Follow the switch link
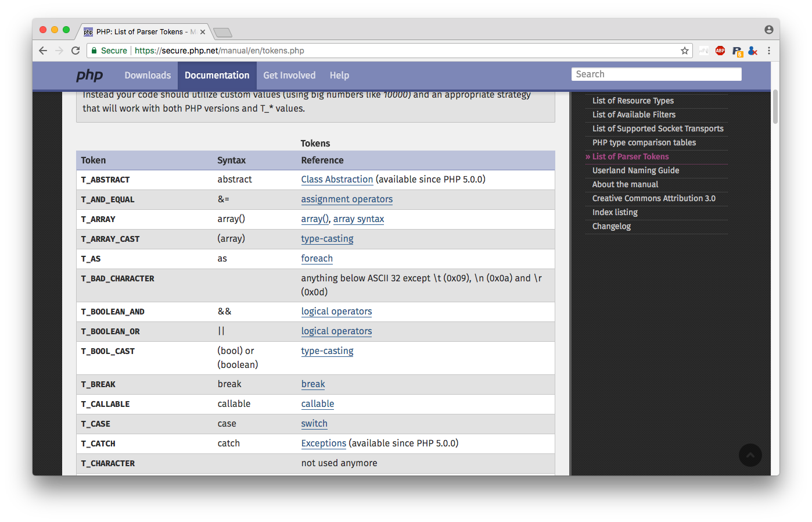This screenshot has width=812, height=522. point(314,424)
